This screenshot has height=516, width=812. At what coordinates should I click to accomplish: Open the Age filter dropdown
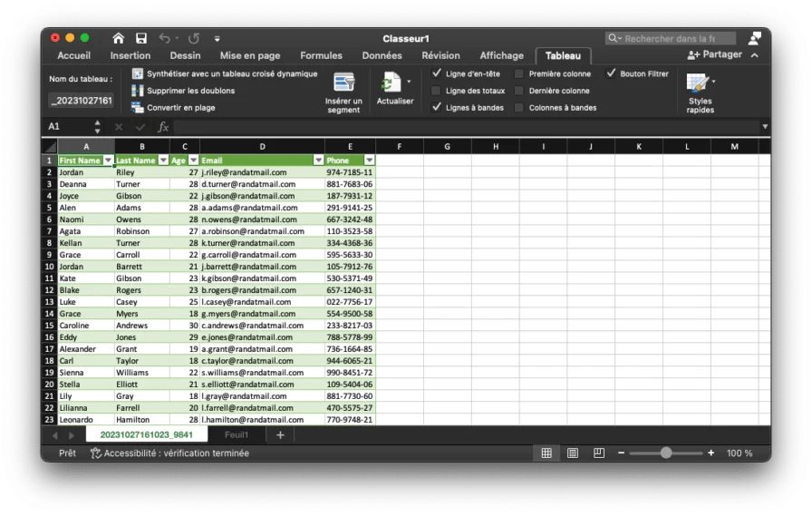pyautogui.click(x=194, y=161)
